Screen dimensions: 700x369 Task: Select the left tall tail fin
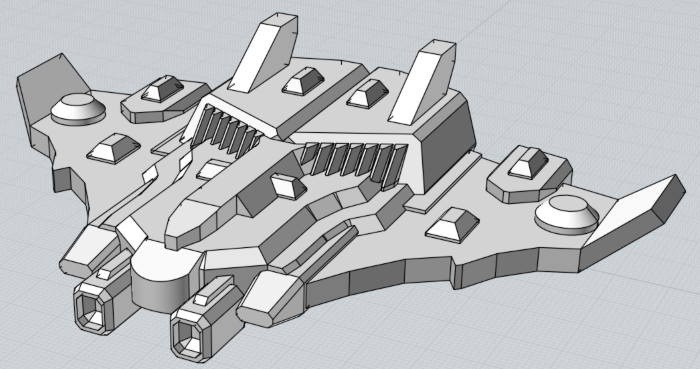(263, 52)
